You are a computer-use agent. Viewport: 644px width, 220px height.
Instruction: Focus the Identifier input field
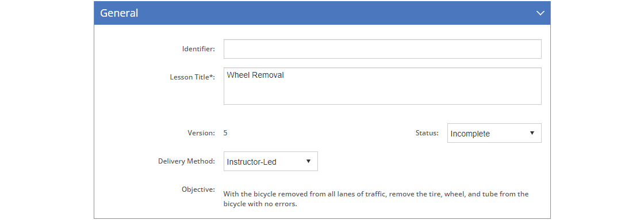point(382,49)
